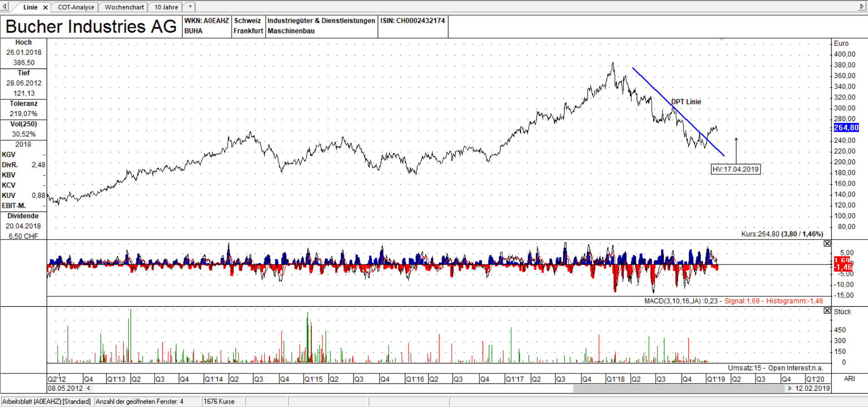Click the Kurs:264,80 quote line

[782, 234]
